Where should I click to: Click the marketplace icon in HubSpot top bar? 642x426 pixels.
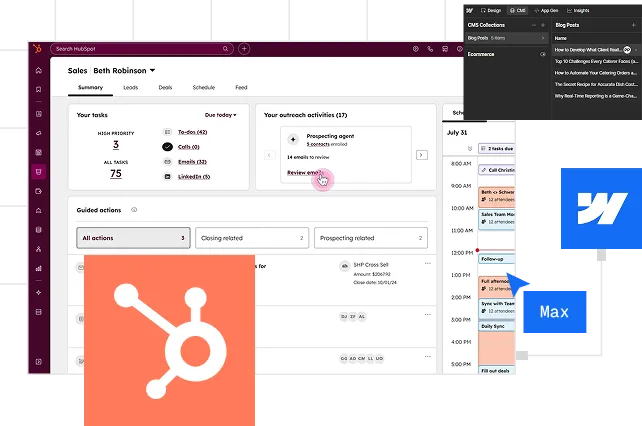coord(445,49)
